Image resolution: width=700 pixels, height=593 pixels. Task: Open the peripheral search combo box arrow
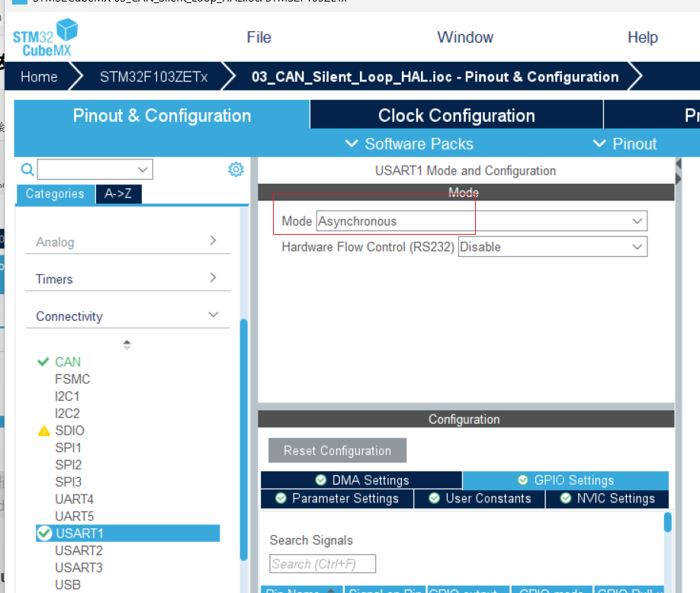(x=143, y=169)
